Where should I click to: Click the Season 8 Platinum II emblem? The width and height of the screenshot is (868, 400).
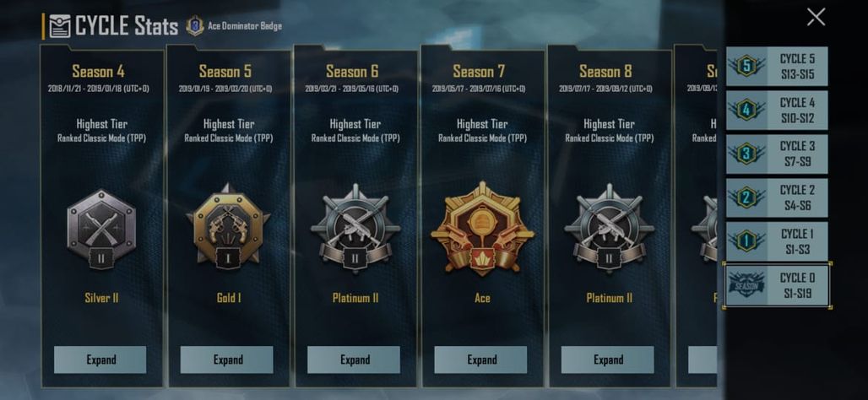click(x=609, y=229)
